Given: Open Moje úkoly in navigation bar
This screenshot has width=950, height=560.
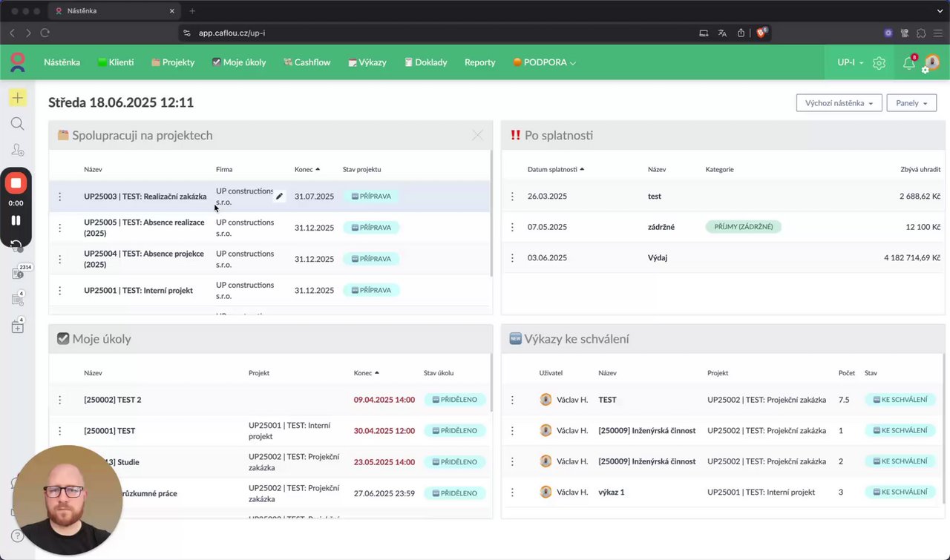Looking at the screenshot, I should (x=239, y=62).
